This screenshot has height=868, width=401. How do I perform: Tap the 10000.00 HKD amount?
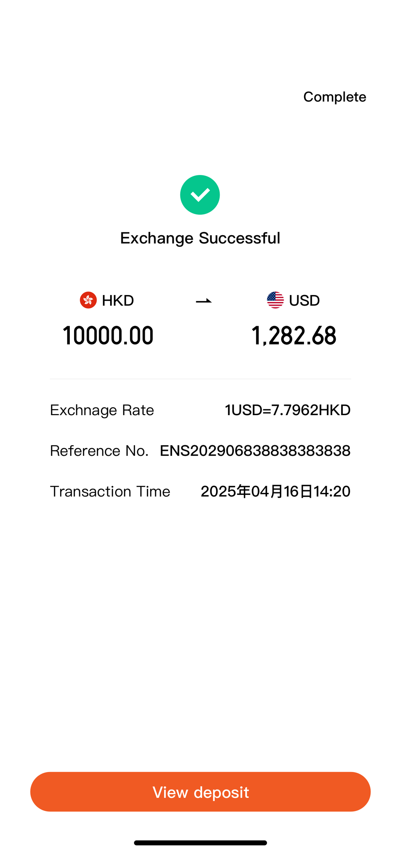click(x=108, y=335)
